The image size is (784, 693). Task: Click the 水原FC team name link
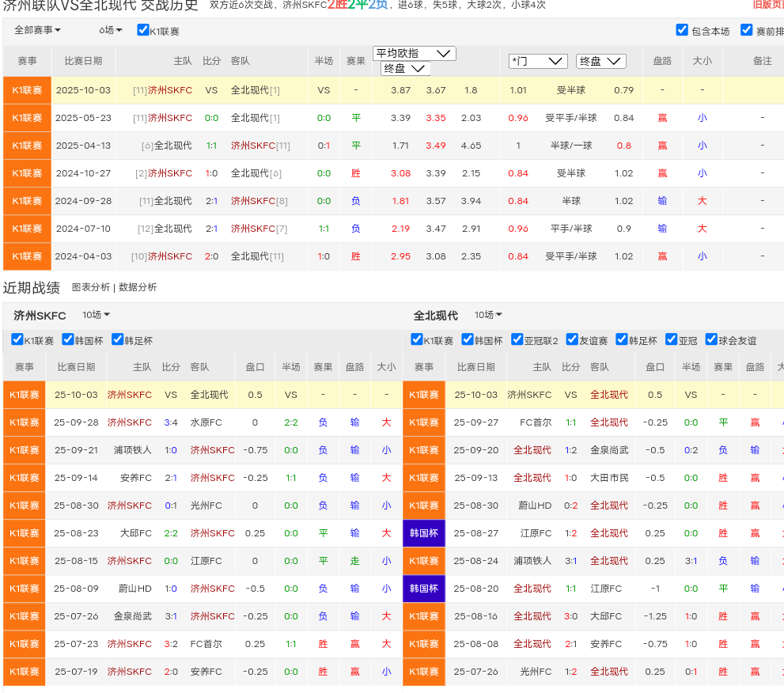click(x=206, y=422)
